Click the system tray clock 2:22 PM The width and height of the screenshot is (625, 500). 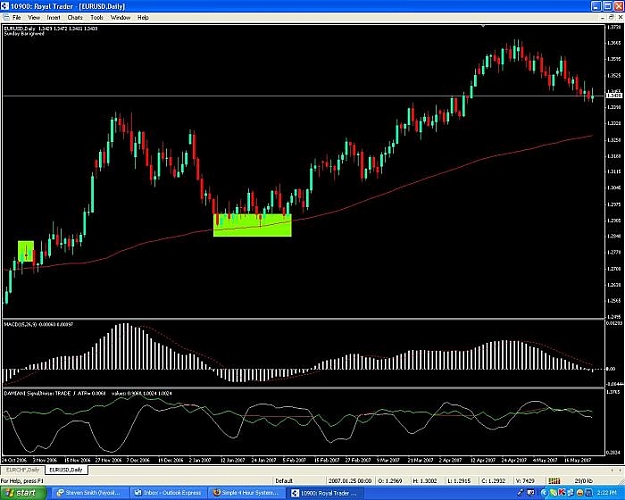point(608,493)
